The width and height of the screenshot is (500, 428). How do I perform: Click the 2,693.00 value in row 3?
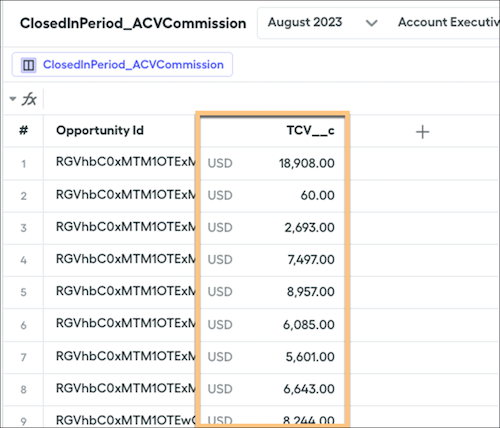pos(309,228)
